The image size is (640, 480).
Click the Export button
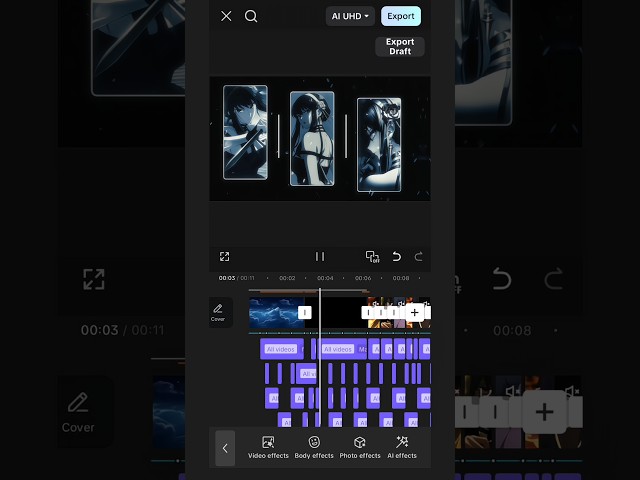pyautogui.click(x=401, y=16)
